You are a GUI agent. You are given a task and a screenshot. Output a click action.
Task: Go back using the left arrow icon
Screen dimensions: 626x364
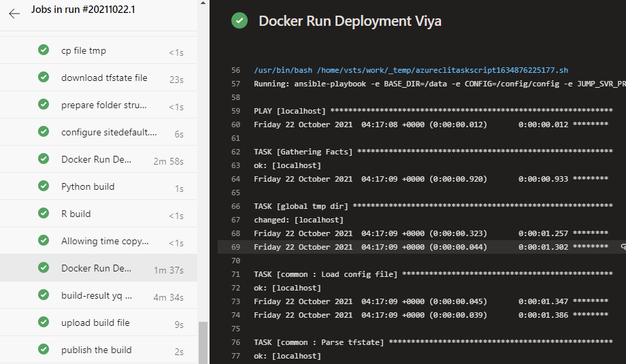14,14
